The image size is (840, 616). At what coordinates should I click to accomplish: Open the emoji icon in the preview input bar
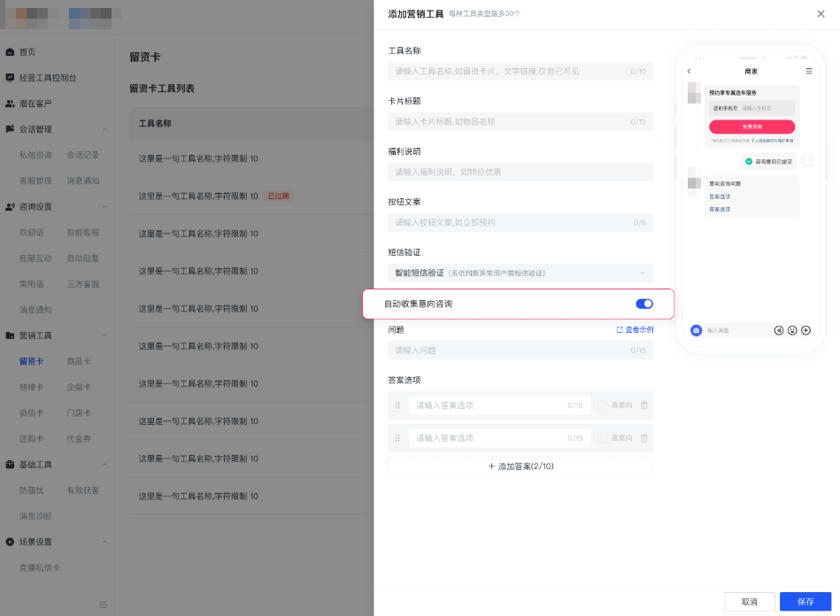(792, 330)
